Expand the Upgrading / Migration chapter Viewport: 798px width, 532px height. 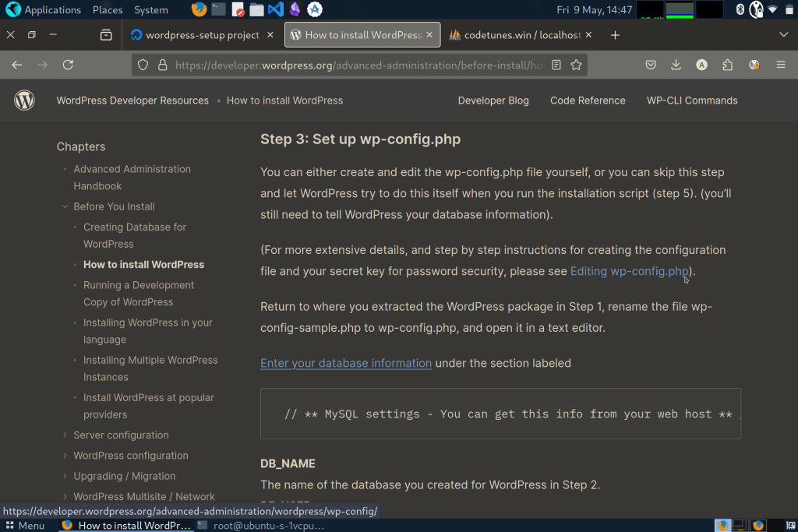65,476
